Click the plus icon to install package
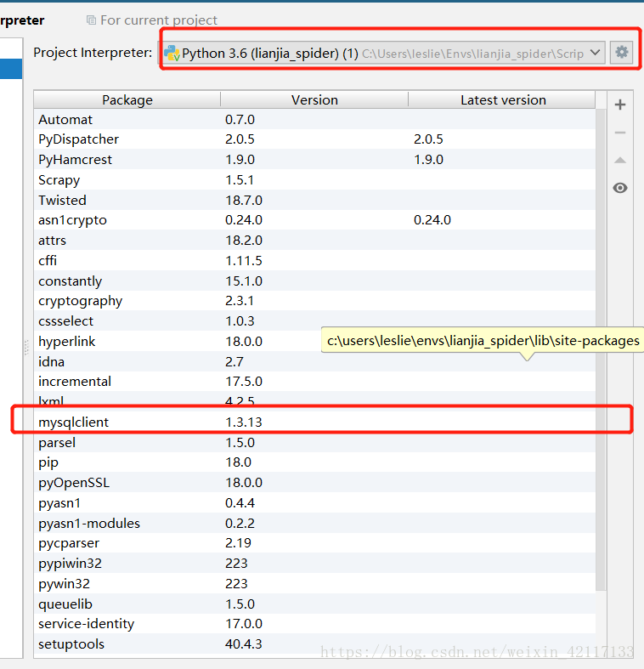Screen dimensions: 644x669 point(620,105)
